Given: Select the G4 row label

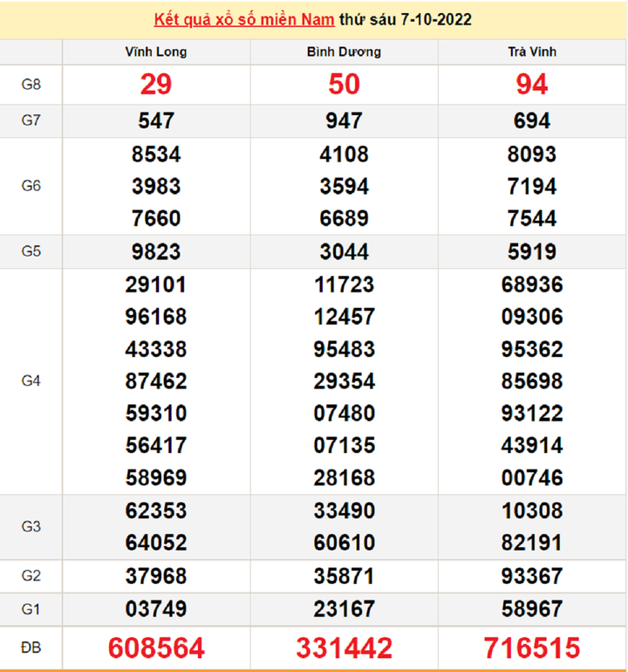Looking at the screenshot, I should [x=31, y=381].
